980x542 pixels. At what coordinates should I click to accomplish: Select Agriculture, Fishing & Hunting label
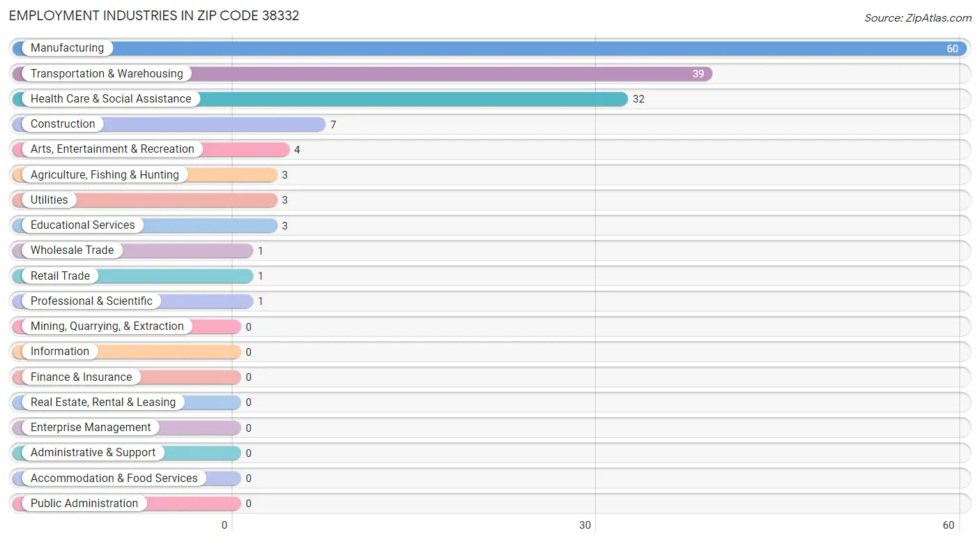[x=105, y=174]
